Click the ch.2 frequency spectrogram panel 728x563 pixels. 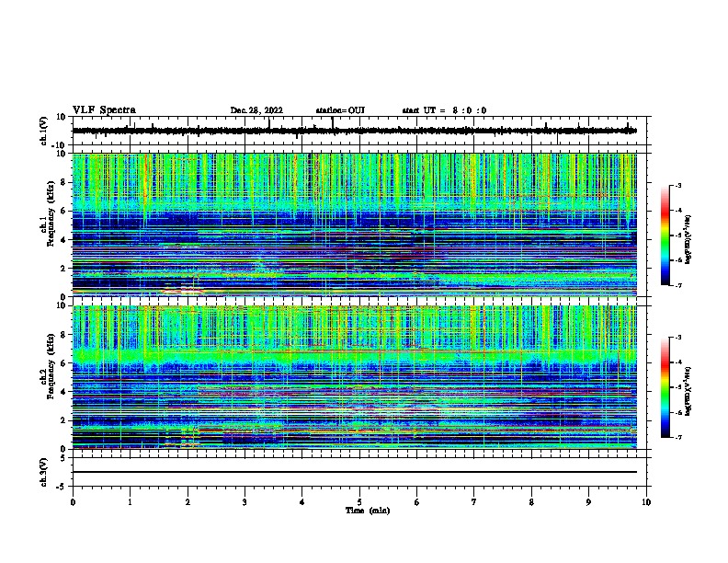354,377
